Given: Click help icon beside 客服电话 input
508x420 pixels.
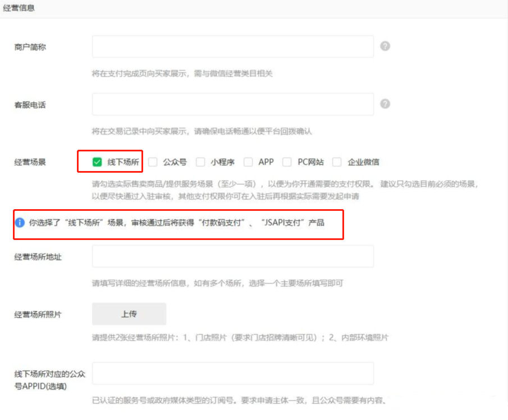Looking at the screenshot, I should [x=385, y=104].
